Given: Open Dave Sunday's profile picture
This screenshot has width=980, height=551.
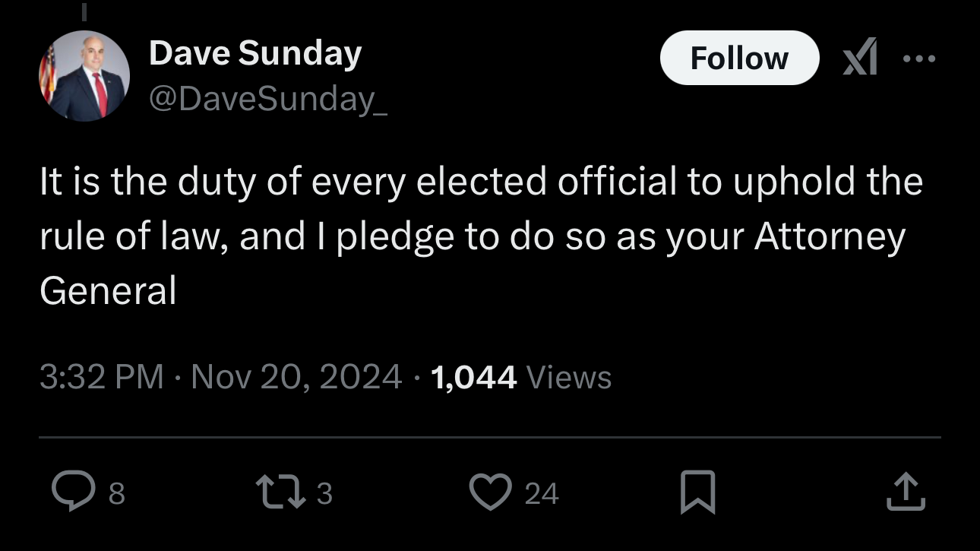Looking at the screenshot, I should (x=84, y=76).
